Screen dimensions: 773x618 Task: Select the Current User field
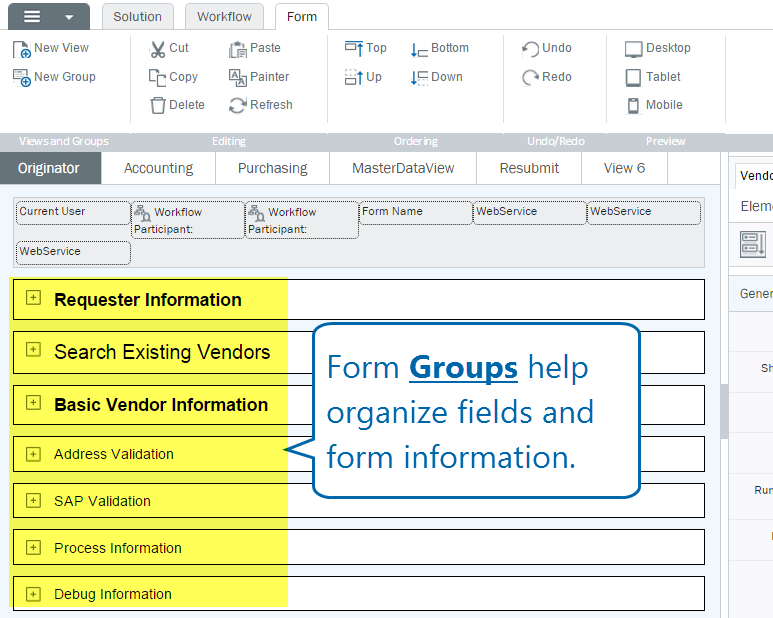tap(73, 212)
